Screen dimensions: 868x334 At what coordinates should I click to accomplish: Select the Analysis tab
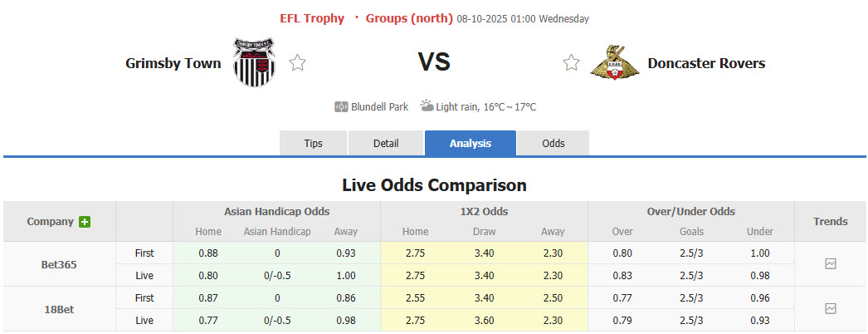tap(471, 144)
